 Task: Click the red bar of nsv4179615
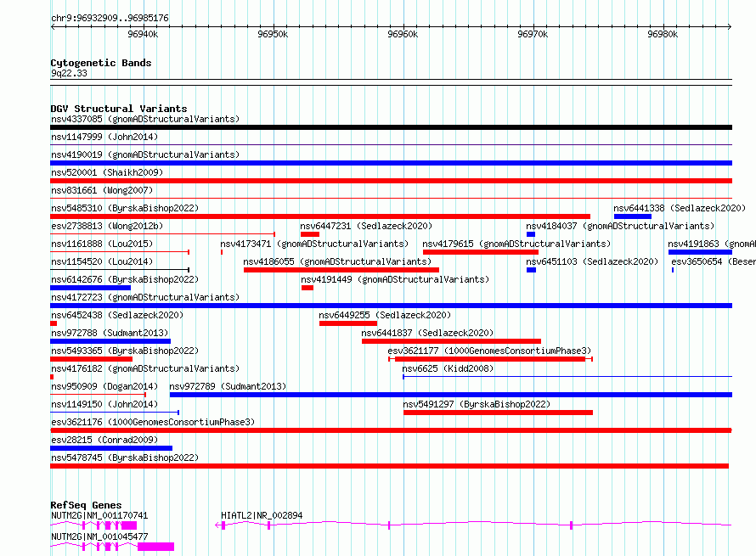click(481, 252)
